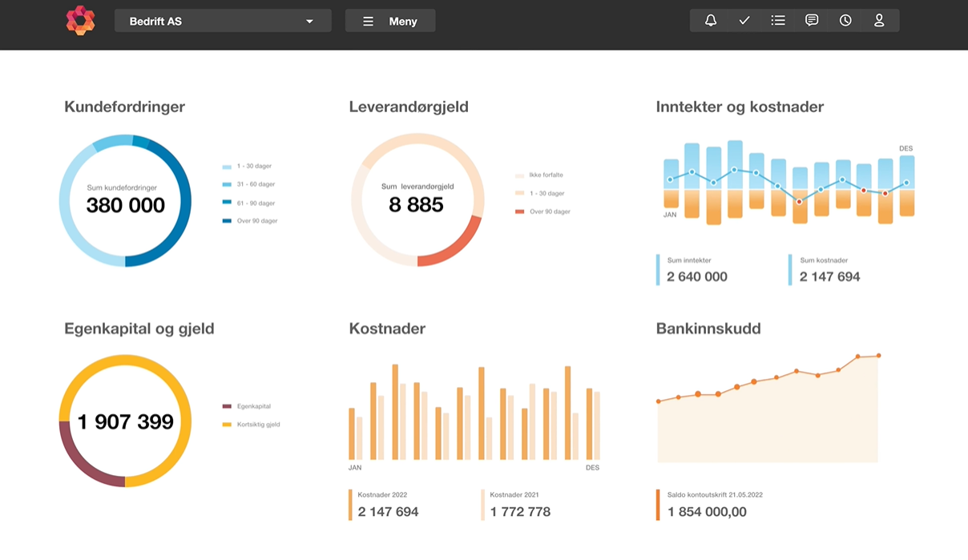
Task: Open the Meny menu button
Action: tap(390, 21)
